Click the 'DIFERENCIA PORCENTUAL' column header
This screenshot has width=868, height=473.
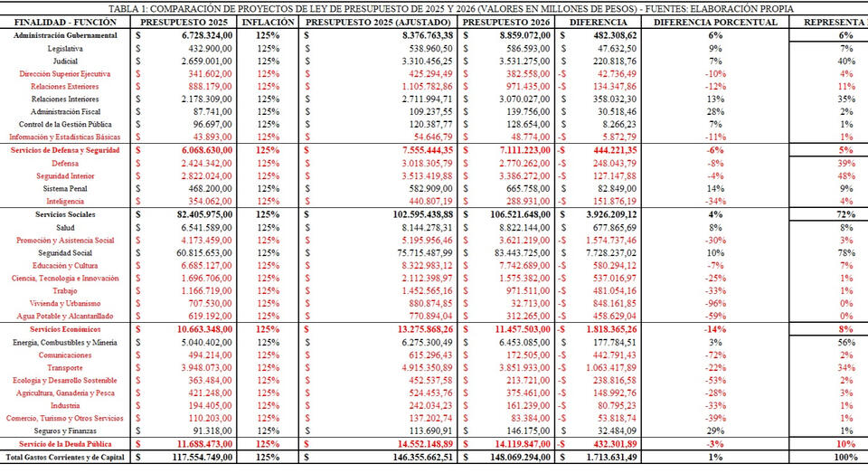[715, 21]
